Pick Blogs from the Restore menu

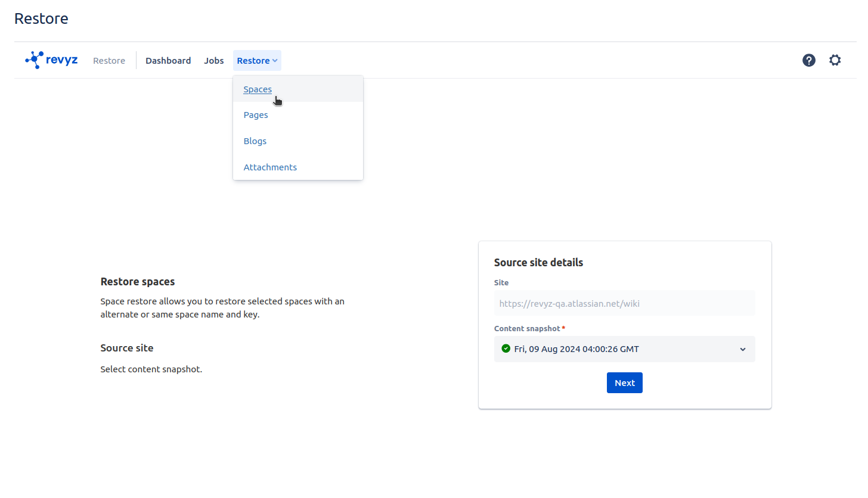[x=255, y=141]
